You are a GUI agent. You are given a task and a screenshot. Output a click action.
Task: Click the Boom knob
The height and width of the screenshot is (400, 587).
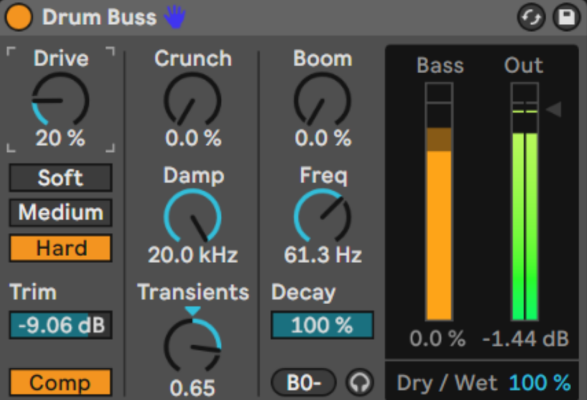click(x=322, y=100)
